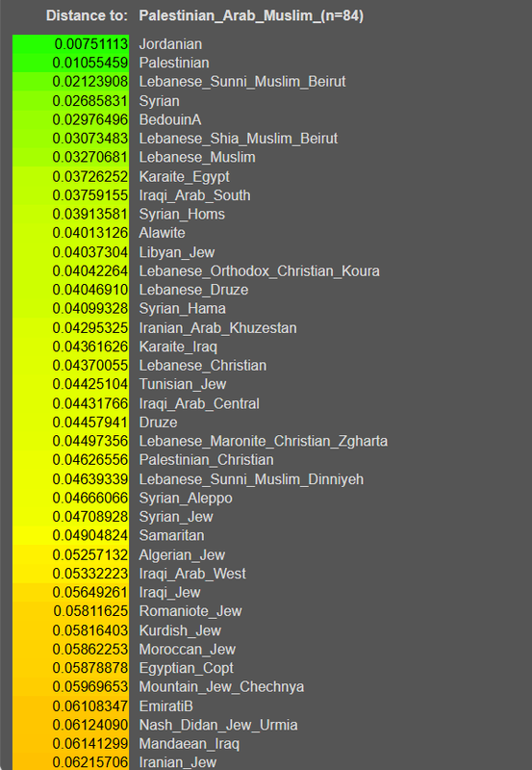Select distance value 0.05969653

point(90,686)
